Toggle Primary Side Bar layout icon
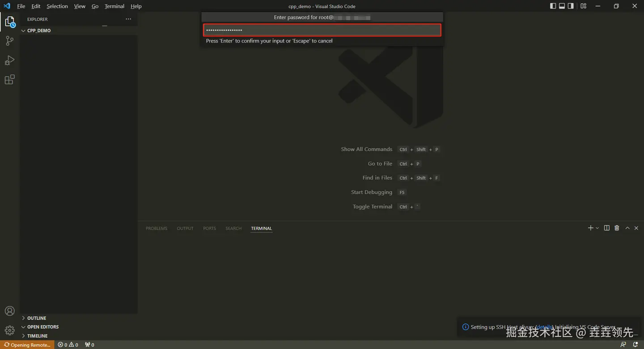This screenshot has width=644, height=349. [x=553, y=6]
